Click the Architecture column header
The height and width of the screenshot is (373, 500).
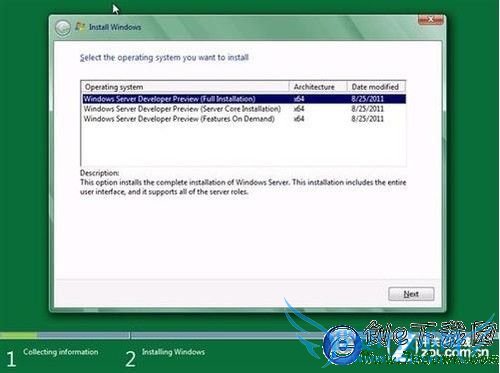pos(318,87)
